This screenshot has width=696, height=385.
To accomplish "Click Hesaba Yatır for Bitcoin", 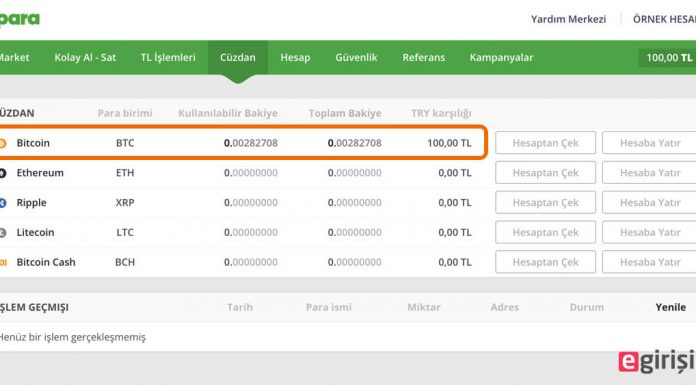I will (649, 143).
